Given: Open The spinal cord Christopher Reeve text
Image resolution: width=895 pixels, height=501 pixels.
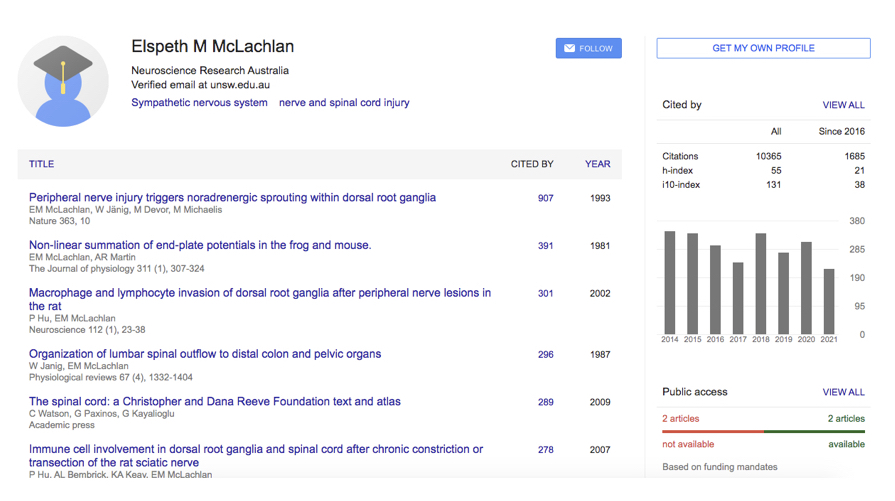Looking at the screenshot, I should click(x=215, y=402).
